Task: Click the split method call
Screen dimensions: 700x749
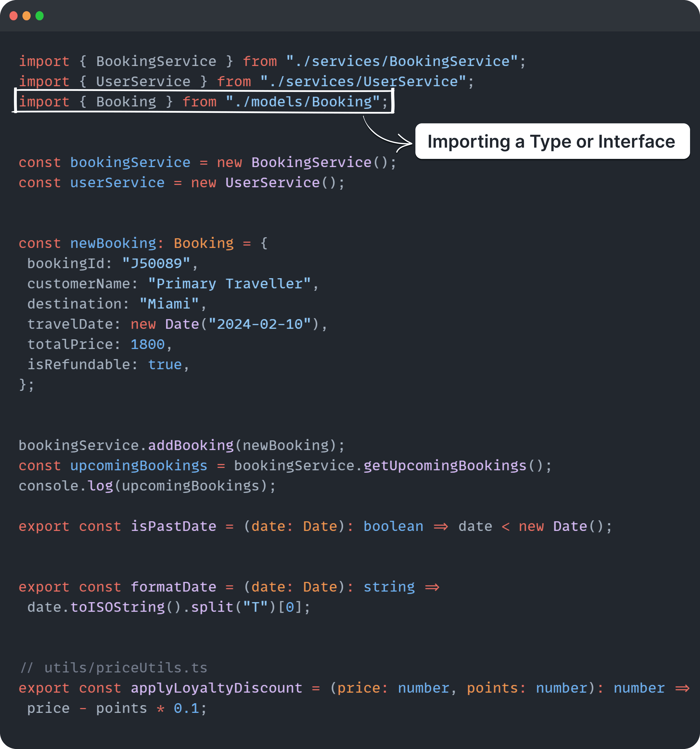Action: click(212, 607)
